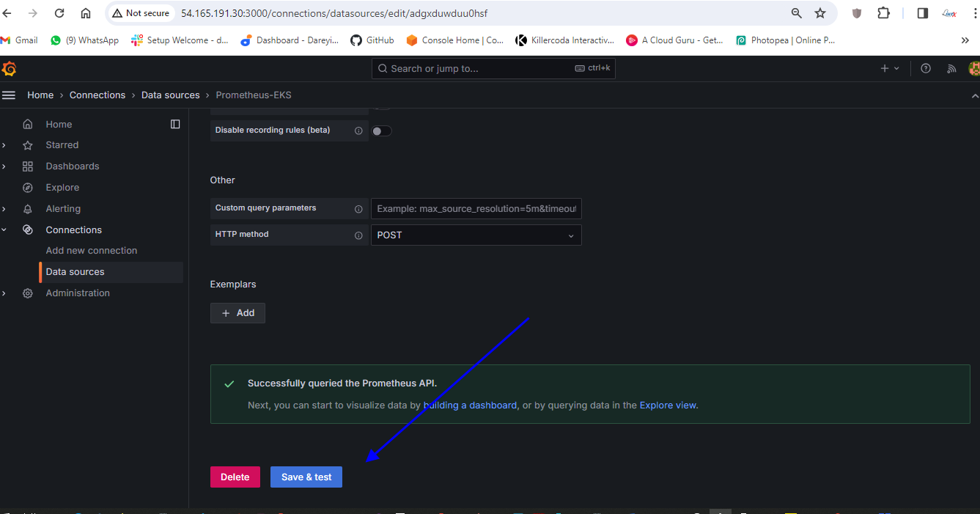This screenshot has width=980, height=514.
Task: Select Add new connection menu item
Action: pyautogui.click(x=92, y=251)
